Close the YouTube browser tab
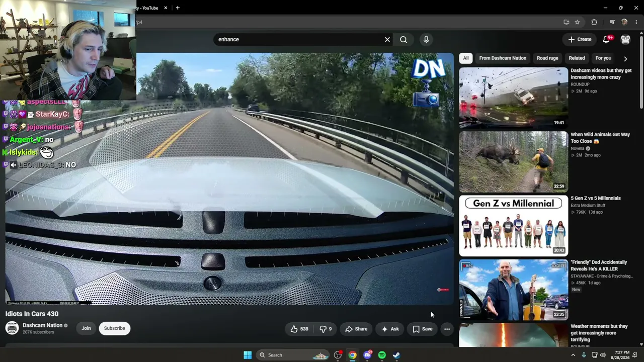The width and height of the screenshot is (644, 362). pyautogui.click(x=166, y=8)
